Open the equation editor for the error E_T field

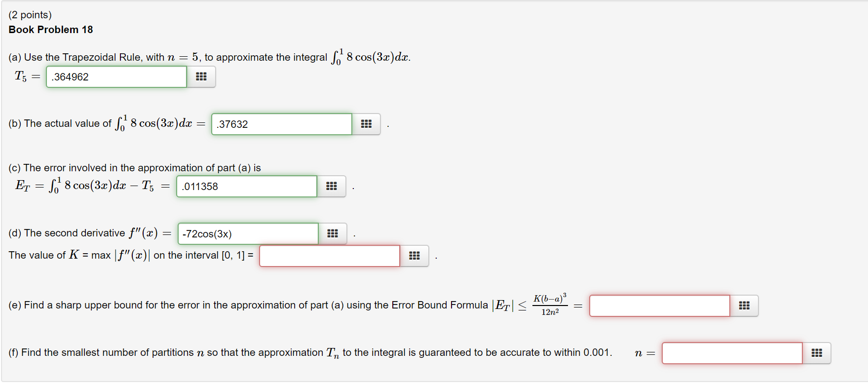331,186
